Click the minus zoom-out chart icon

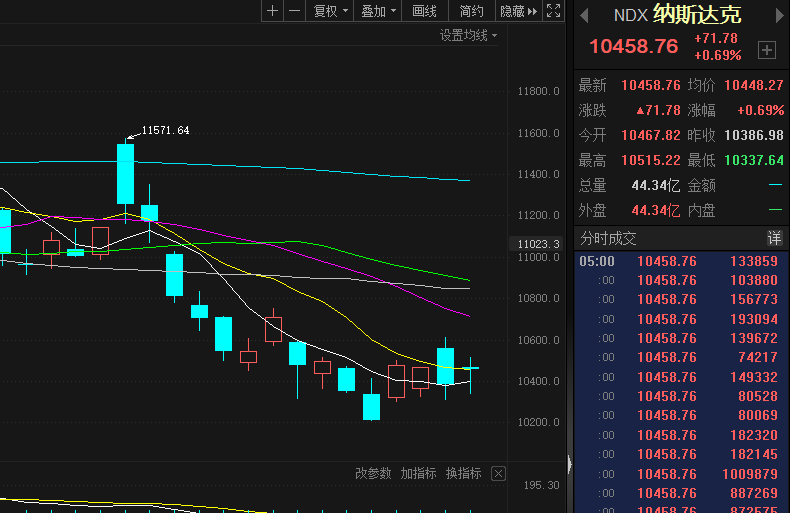click(x=294, y=11)
